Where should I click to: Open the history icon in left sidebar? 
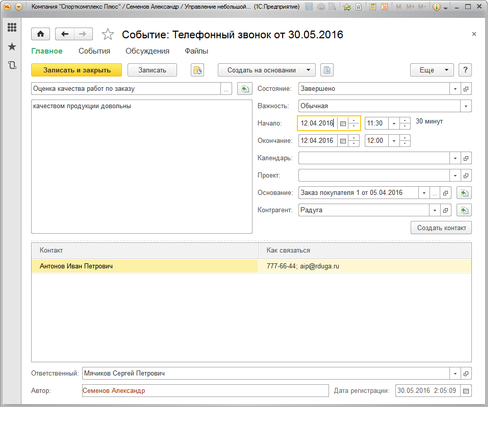coord(12,65)
